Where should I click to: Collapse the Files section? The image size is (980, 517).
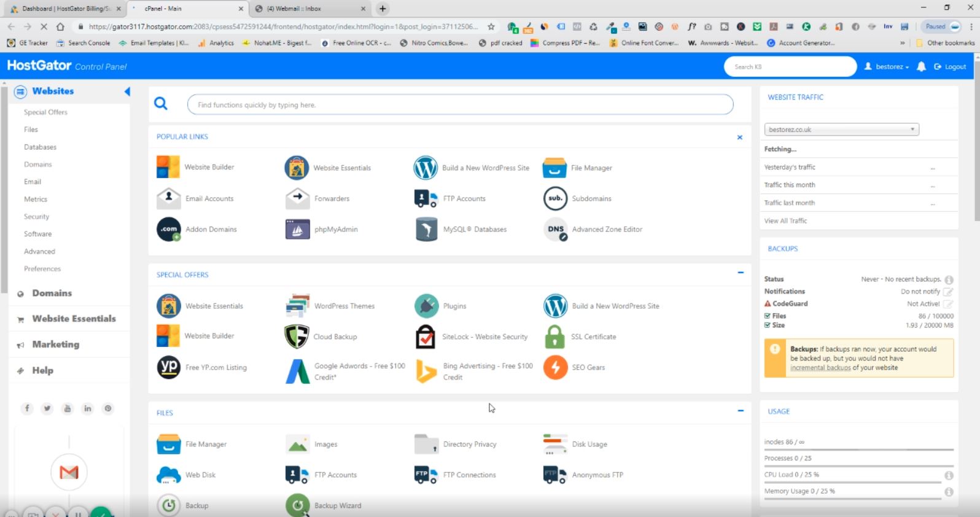point(741,410)
